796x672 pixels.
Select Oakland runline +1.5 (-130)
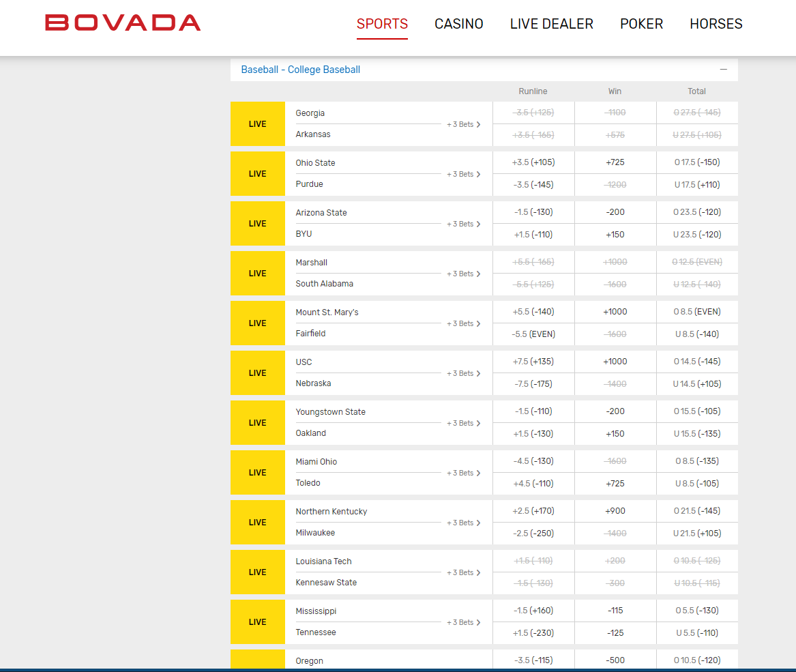click(533, 434)
